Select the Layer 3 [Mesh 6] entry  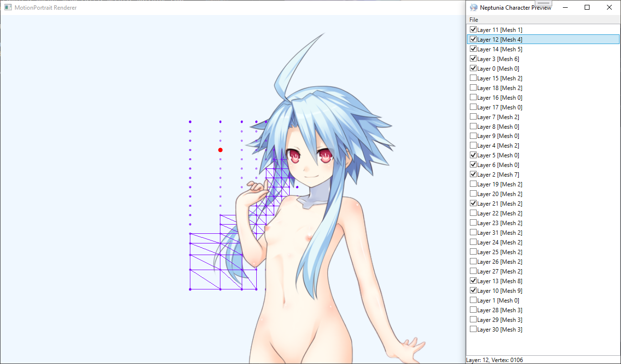point(498,59)
